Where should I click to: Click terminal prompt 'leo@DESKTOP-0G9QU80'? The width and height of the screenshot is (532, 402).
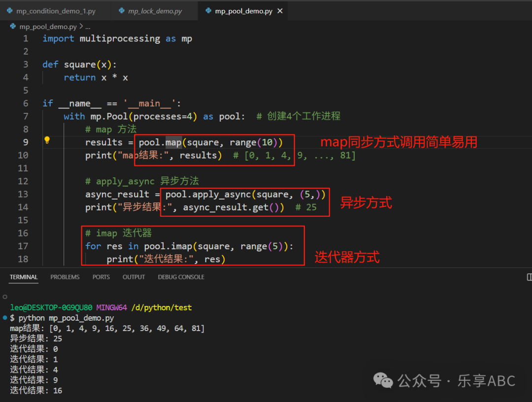tap(51, 308)
